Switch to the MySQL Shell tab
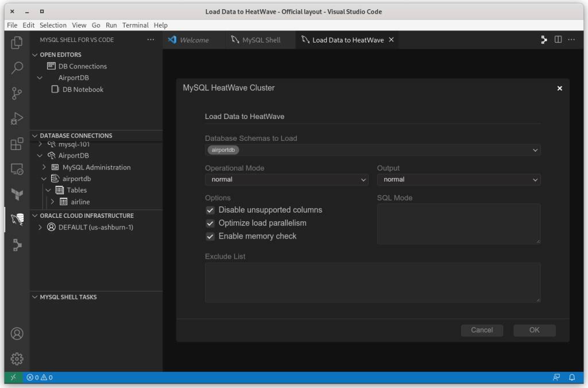This screenshot has height=388, width=588. pos(261,40)
